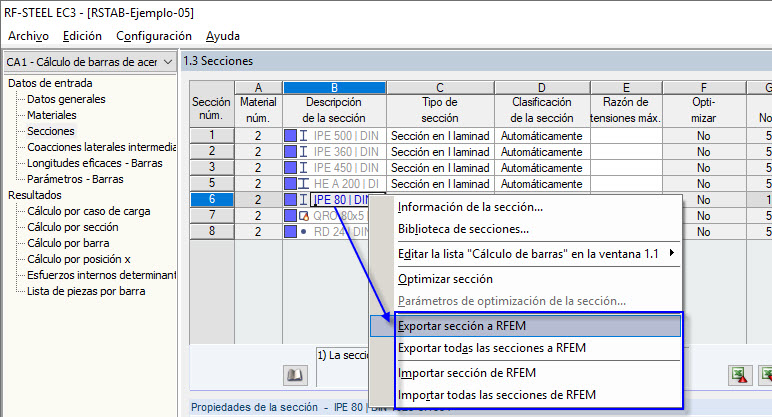Select the Resultados tree node
772x417 pixels.
pyautogui.click(x=34, y=195)
